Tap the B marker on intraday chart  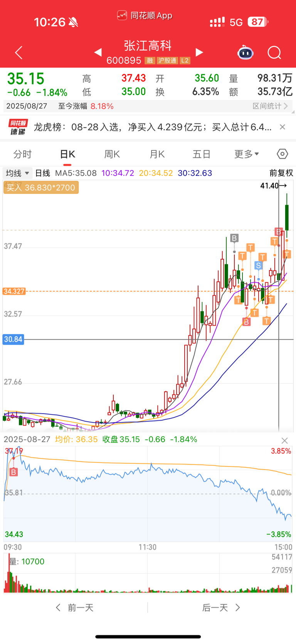click(13, 472)
